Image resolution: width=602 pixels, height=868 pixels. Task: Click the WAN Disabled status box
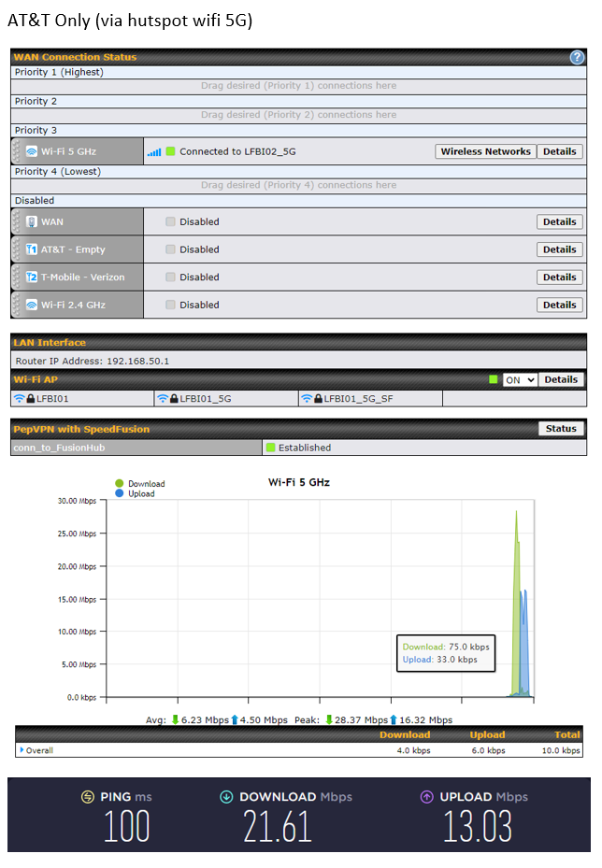170,222
